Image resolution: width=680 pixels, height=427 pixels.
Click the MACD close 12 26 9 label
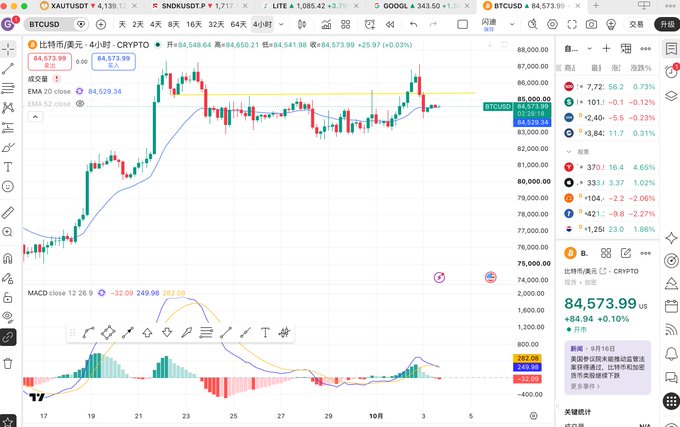pos(60,293)
